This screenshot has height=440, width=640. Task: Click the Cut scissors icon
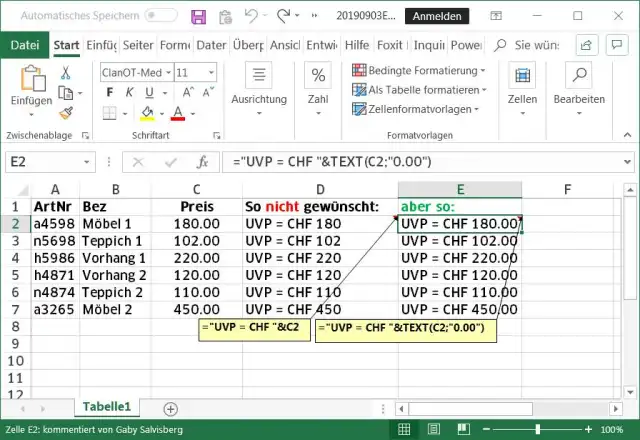[x=65, y=73]
